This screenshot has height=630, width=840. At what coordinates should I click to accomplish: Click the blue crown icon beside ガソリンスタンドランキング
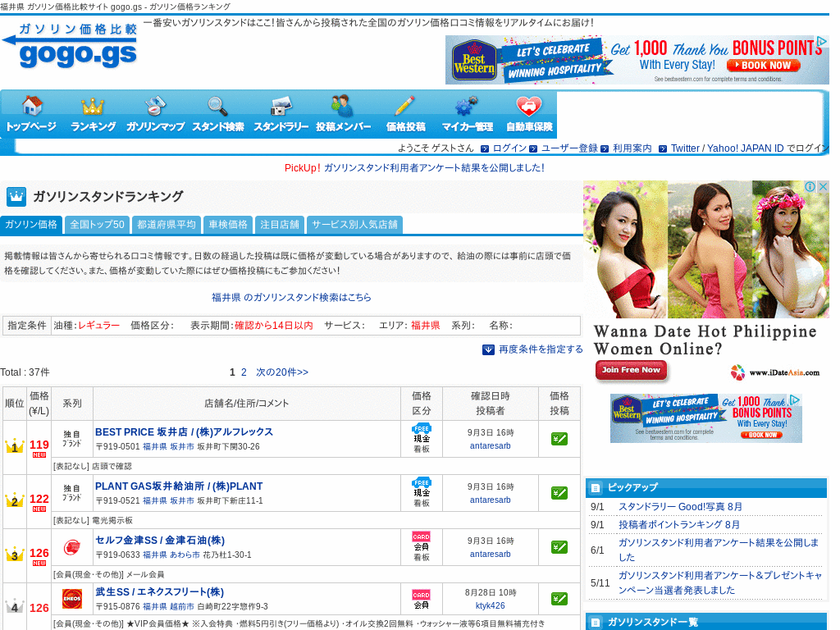pyautogui.click(x=16, y=197)
